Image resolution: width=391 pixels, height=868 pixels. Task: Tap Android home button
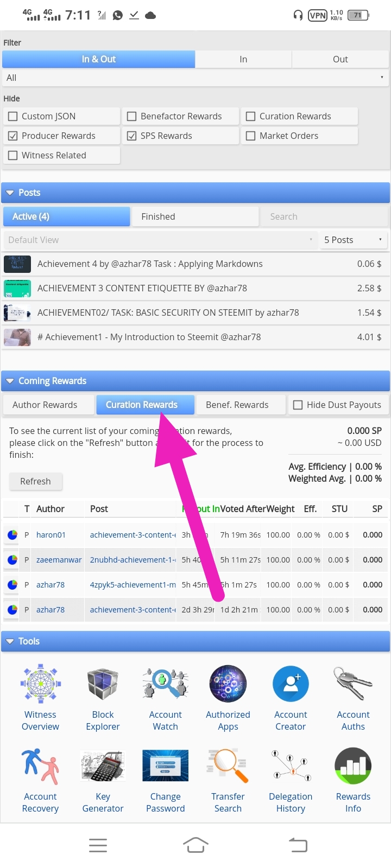tap(195, 845)
